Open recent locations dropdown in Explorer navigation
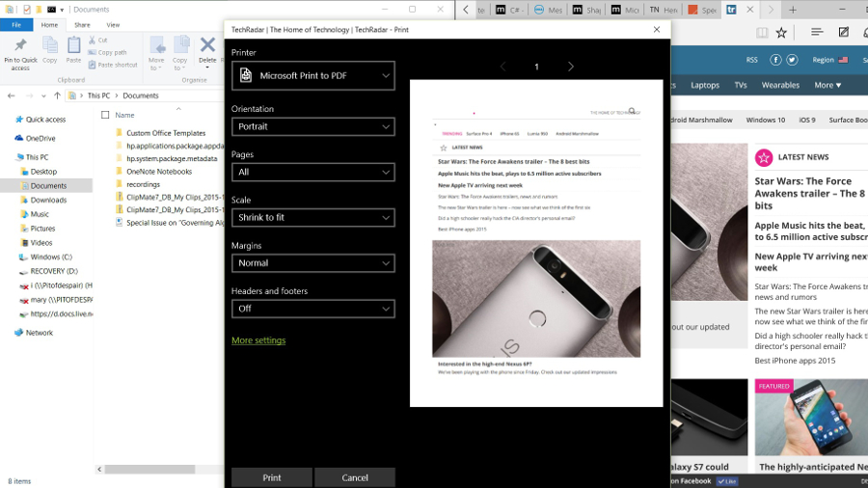Screen dimensions: 868x488 [43, 95]
